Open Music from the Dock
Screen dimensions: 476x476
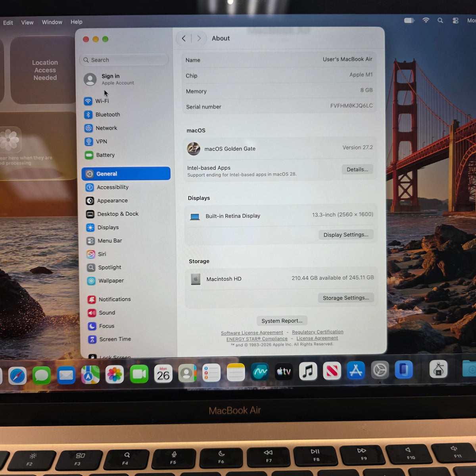coord(308,371)
